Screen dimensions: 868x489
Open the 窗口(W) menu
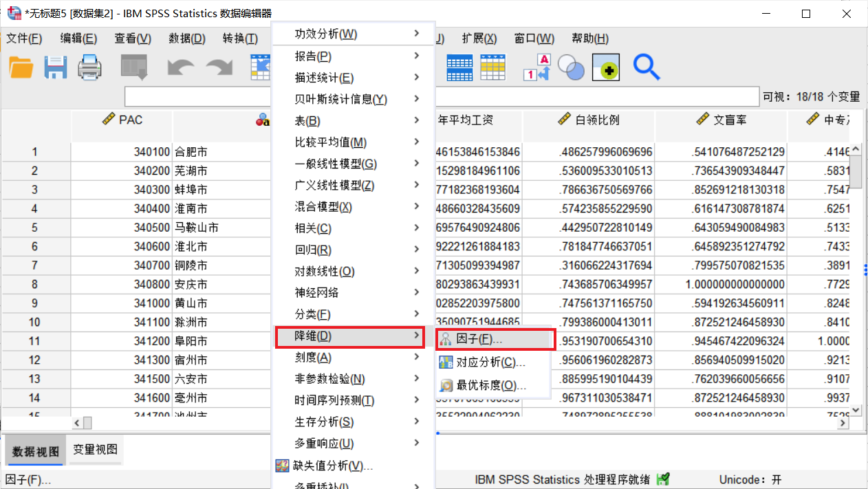tap(534, 39)
